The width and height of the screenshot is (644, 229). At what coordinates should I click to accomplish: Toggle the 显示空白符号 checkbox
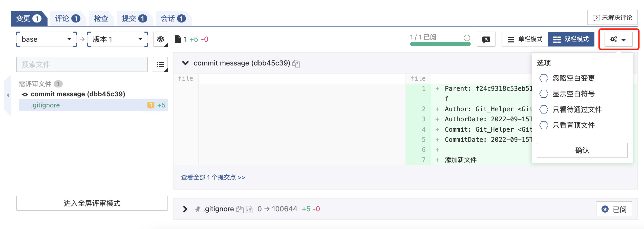[544, 94]
